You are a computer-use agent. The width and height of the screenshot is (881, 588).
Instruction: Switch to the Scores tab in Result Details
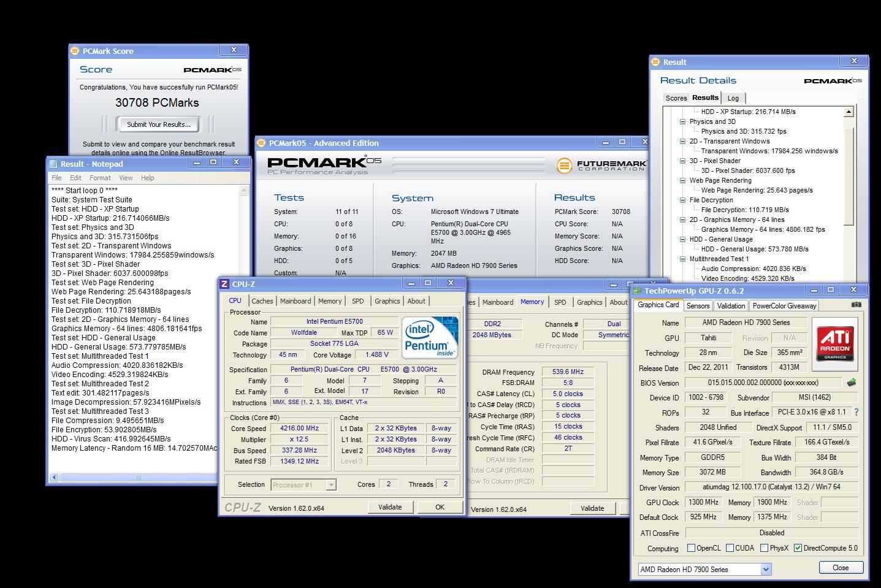676,98
